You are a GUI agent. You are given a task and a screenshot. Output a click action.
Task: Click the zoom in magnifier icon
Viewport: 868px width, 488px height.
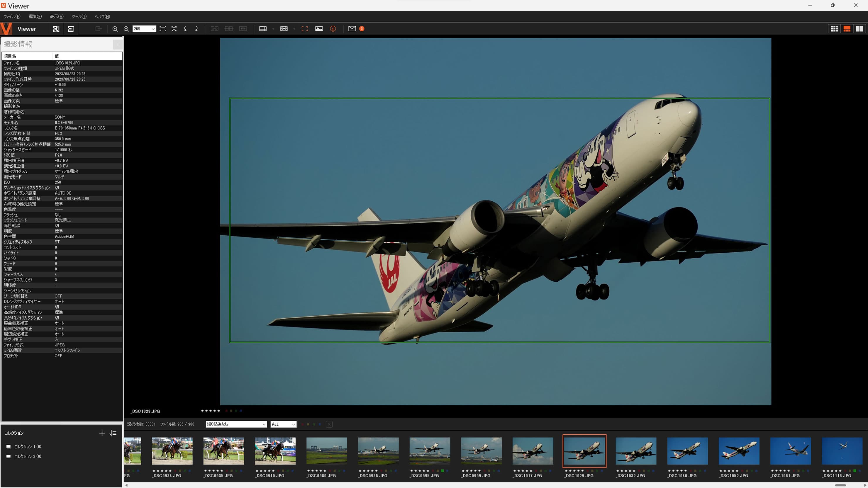point(115,29)
